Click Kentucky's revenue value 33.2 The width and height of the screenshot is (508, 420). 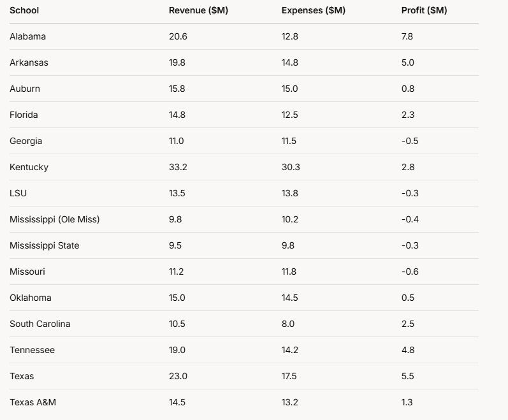[x=177, y=167]
